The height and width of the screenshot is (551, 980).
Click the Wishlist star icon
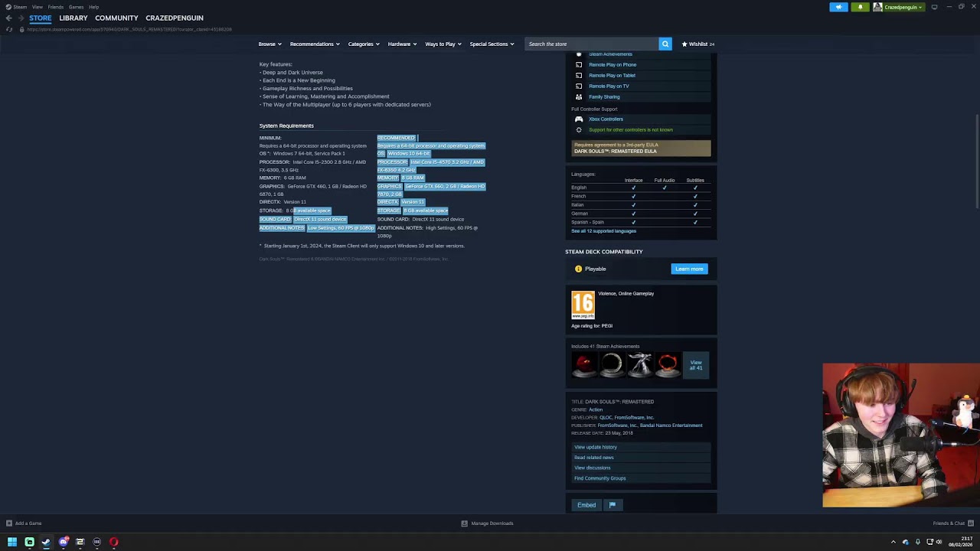point(684,44)
